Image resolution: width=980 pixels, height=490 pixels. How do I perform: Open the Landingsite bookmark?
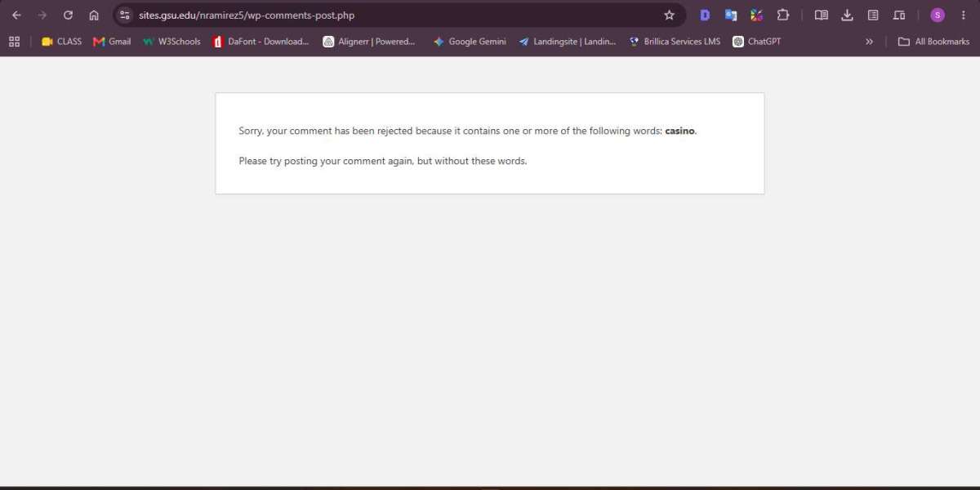(568, 41)
